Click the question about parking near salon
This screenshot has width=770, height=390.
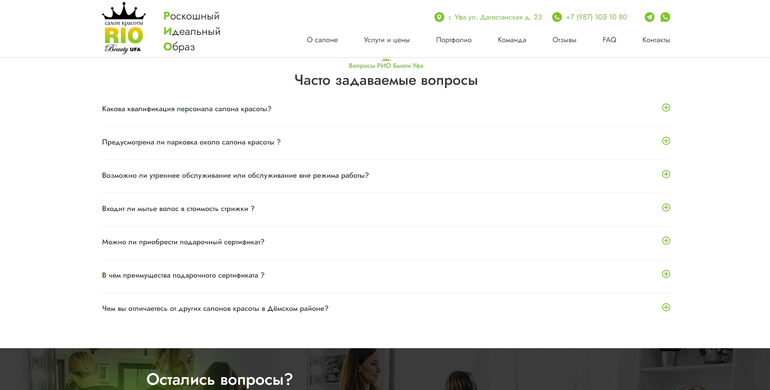[191, 142]
